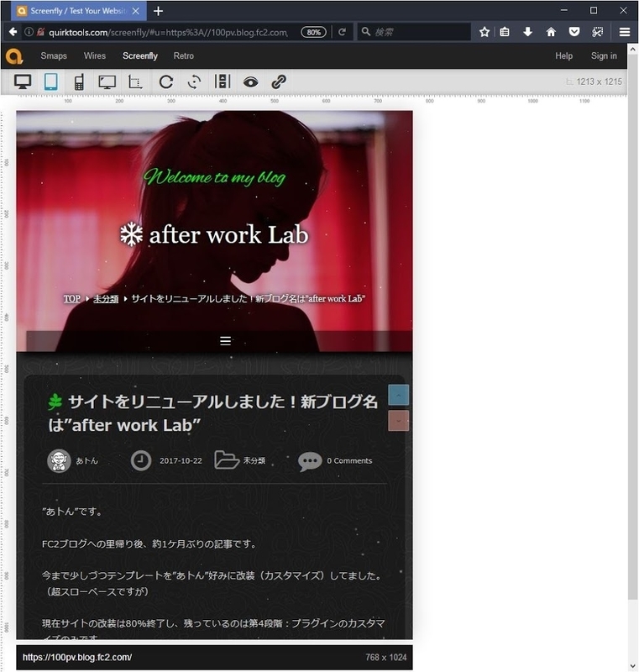Expand the blog hamburger navigation menu

pos(226,341)
